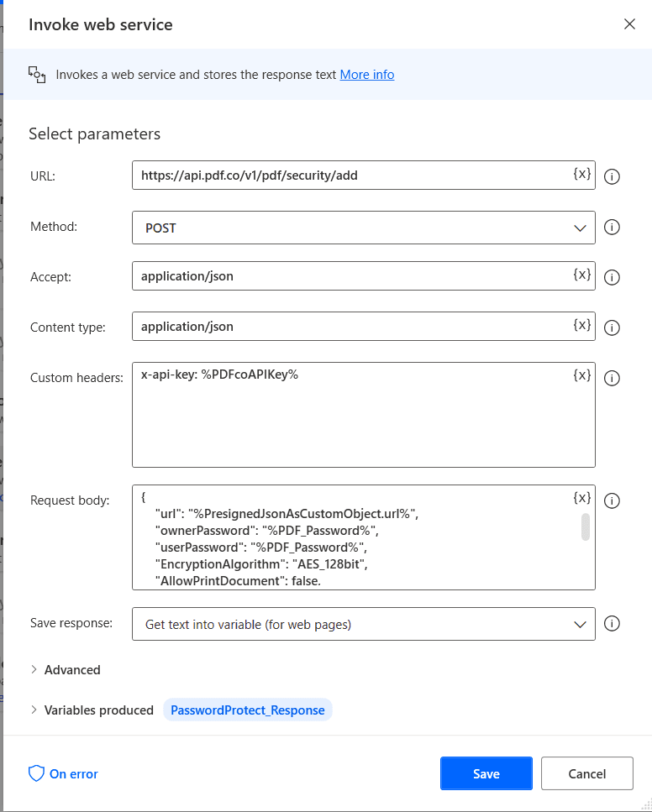
Task: Click info icon next to URL field
Action: point(613,176)
